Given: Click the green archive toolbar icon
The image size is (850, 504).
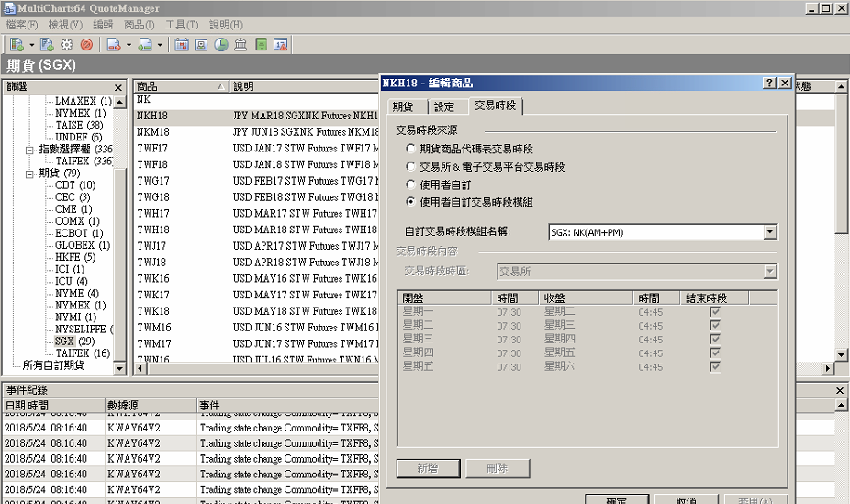Looking at the screenshot, I should (x=261, y=44).
